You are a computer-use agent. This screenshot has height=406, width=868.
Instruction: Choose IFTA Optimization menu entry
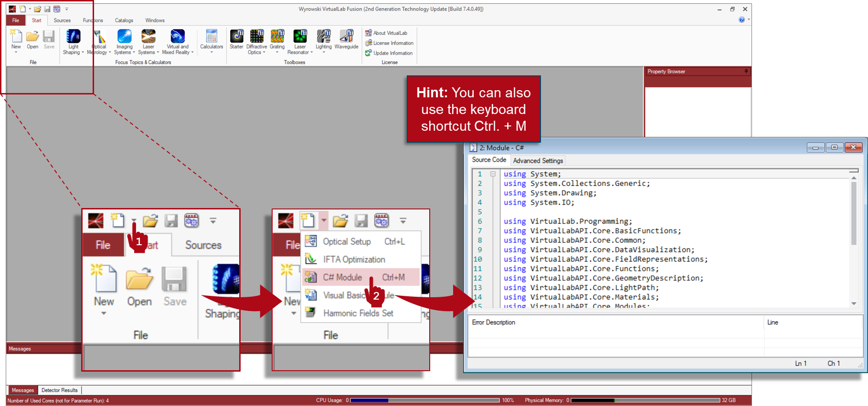[361, 259]
